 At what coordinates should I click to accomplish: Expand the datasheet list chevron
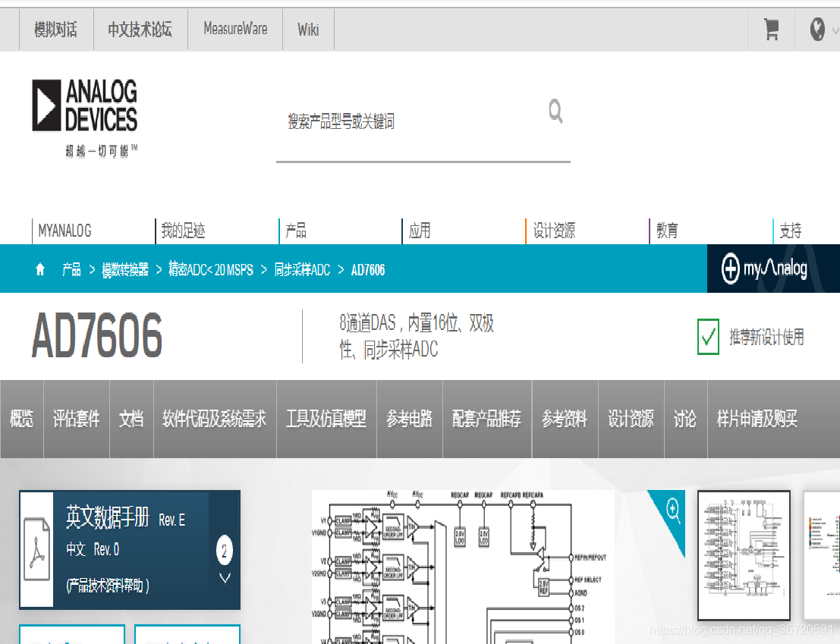(225, 578)
